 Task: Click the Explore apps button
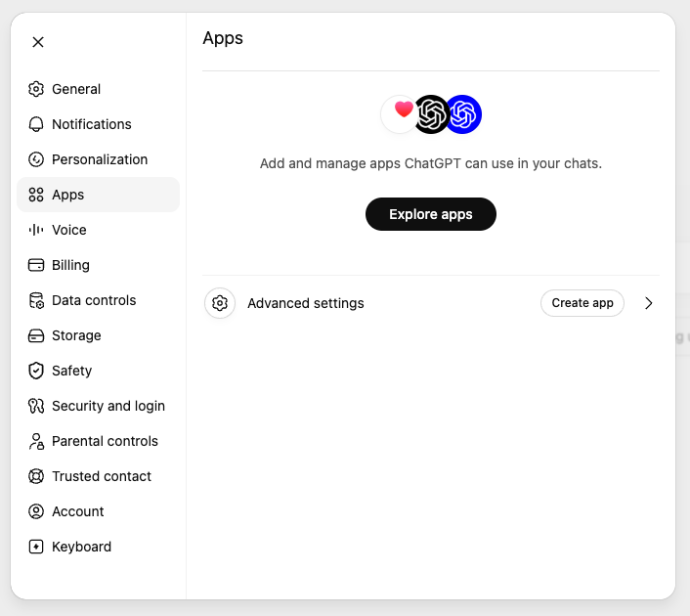[x=431, y=214]
